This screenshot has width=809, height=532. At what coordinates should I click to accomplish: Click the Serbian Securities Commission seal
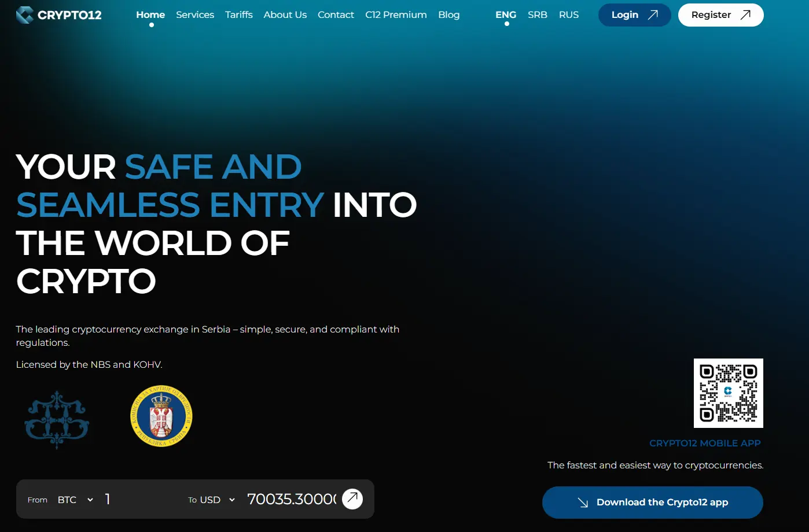[x=161, y=416]
